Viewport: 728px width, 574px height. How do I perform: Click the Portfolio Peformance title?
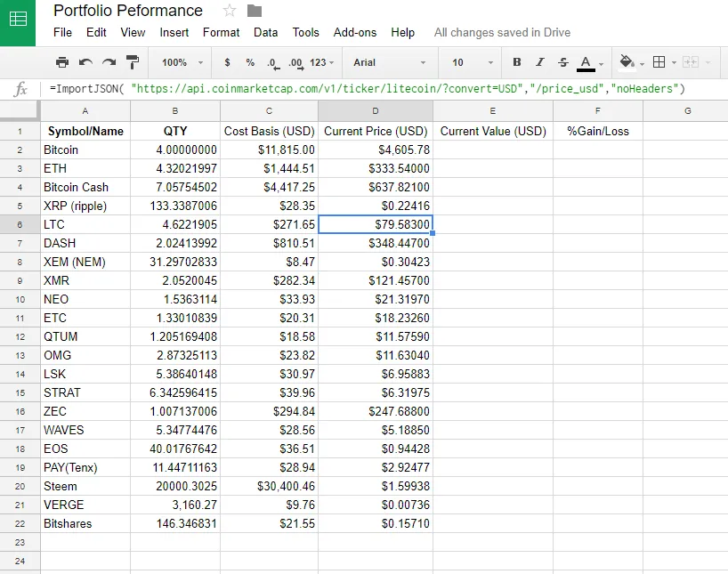pyautogui.click(x=128, y=10)
